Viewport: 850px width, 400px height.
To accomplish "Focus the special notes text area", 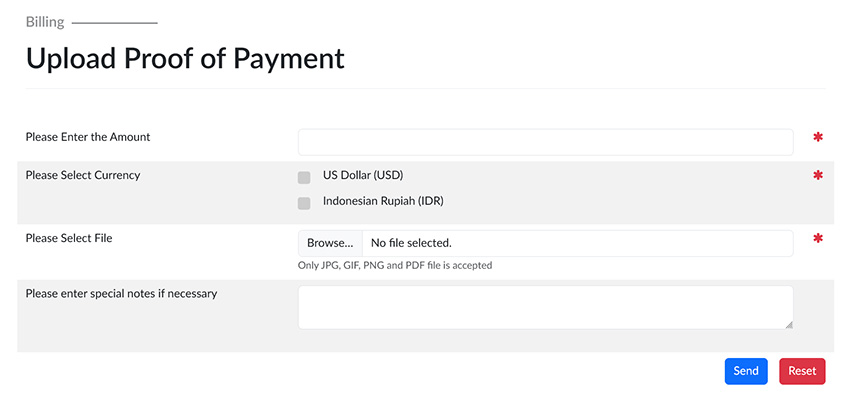I will click(x=545, y=307).
